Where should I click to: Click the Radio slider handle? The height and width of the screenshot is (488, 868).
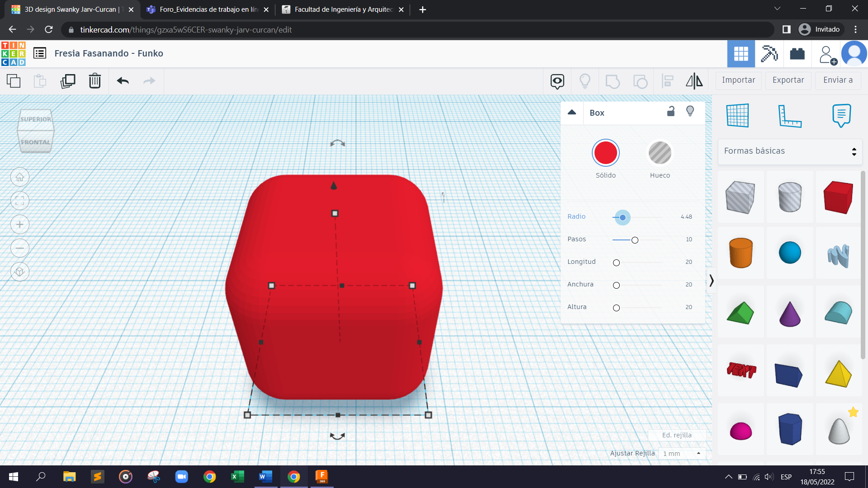click(623, 217)
